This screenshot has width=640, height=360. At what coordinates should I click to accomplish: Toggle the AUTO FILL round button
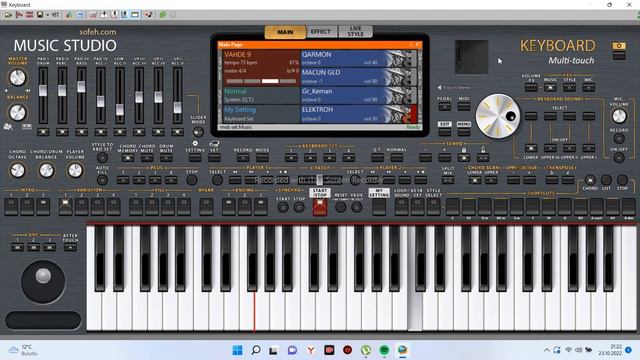(x=102, y=180)
